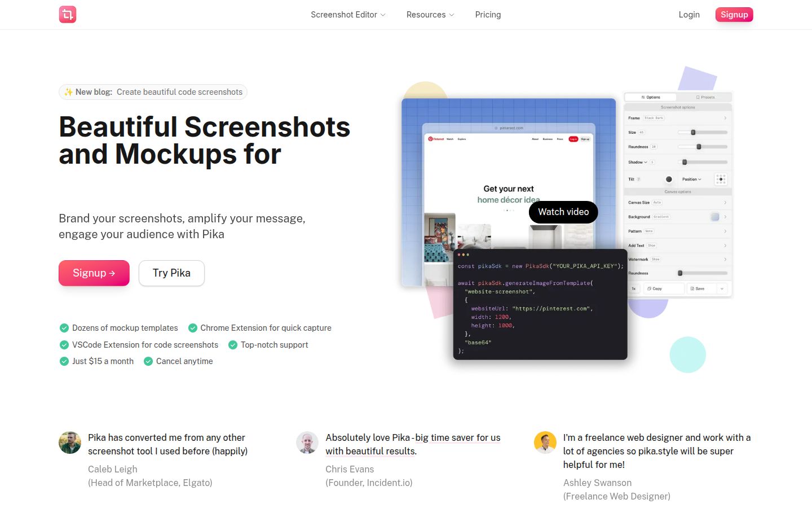Click the Size slider in the mockup panel
The width and height of the screenshot is (812, 508).
702,132
